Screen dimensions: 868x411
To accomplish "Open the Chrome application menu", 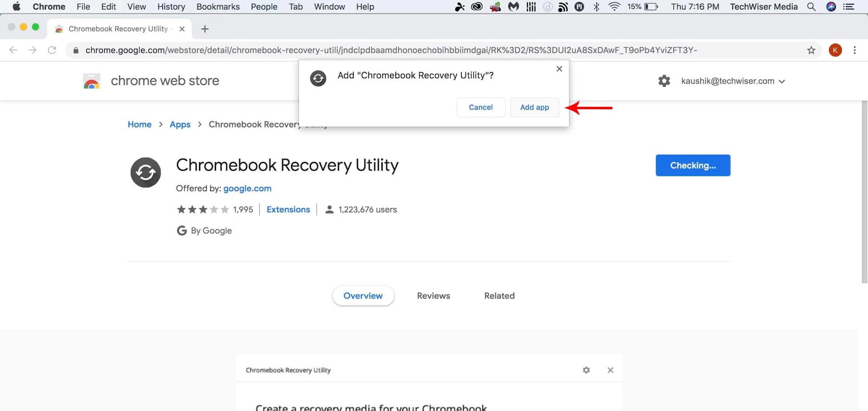I will point(49,7).
